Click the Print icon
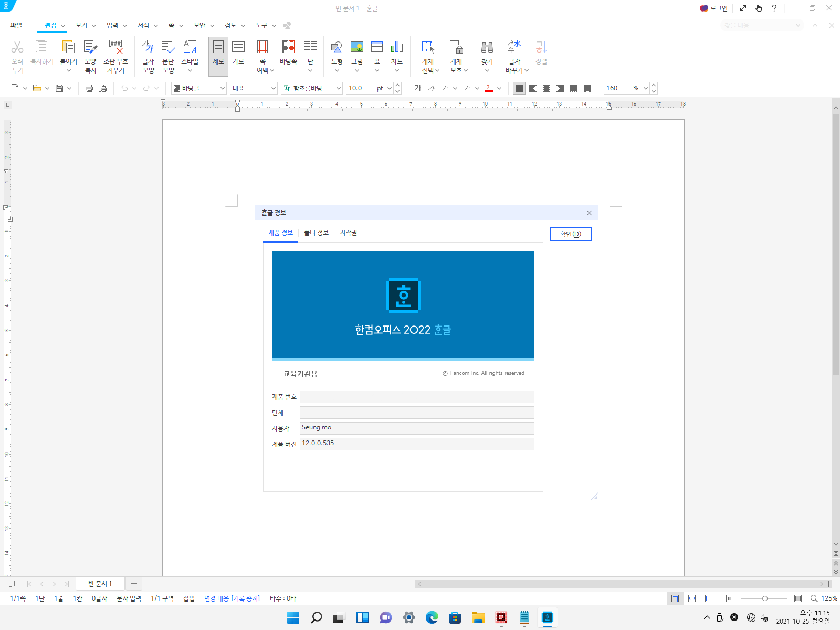The height and width of the screenshot is (630, 840). click(89, 88)
